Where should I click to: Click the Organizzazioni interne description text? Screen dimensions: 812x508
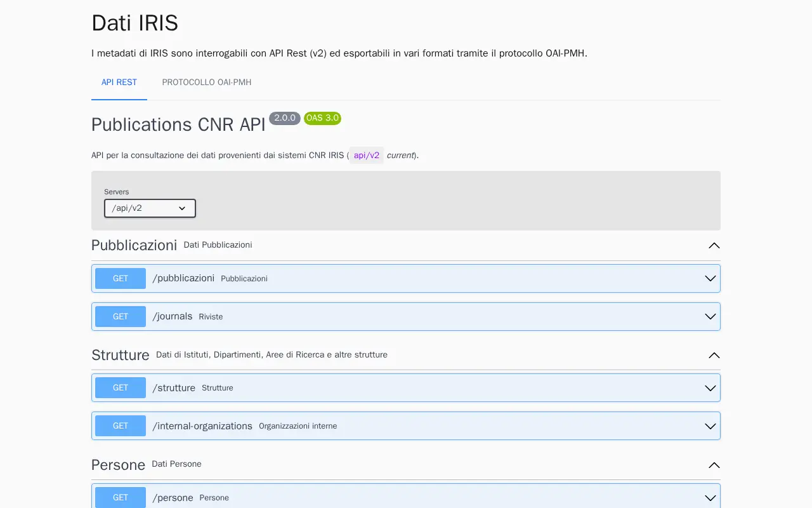298,426
